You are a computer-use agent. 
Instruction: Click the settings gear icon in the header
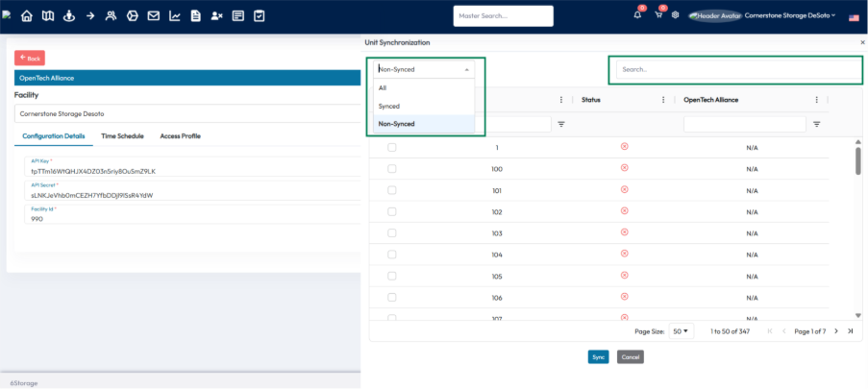tap(676, 15)
